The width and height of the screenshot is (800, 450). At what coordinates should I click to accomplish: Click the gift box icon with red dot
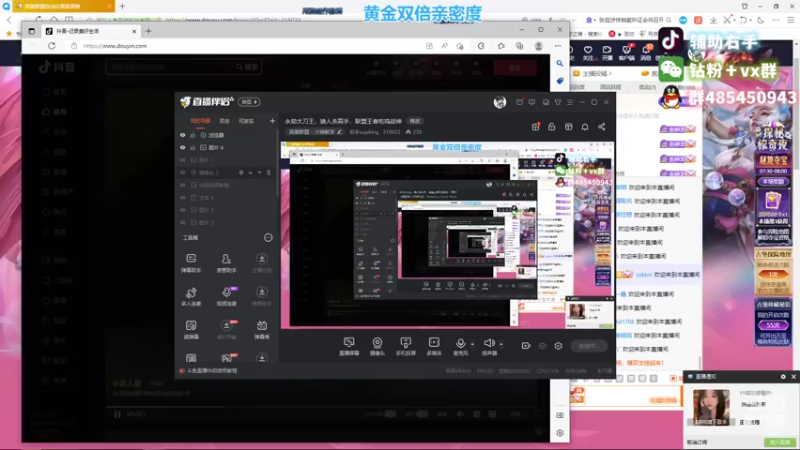pyautogui.click(x=535, y=127)
